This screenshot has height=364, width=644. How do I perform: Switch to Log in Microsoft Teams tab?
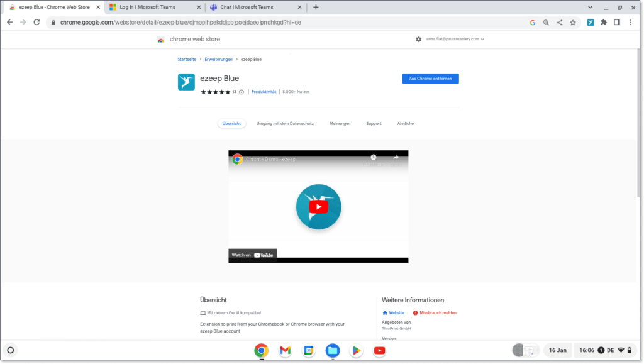pyautogui.click(x=155, y=7)
